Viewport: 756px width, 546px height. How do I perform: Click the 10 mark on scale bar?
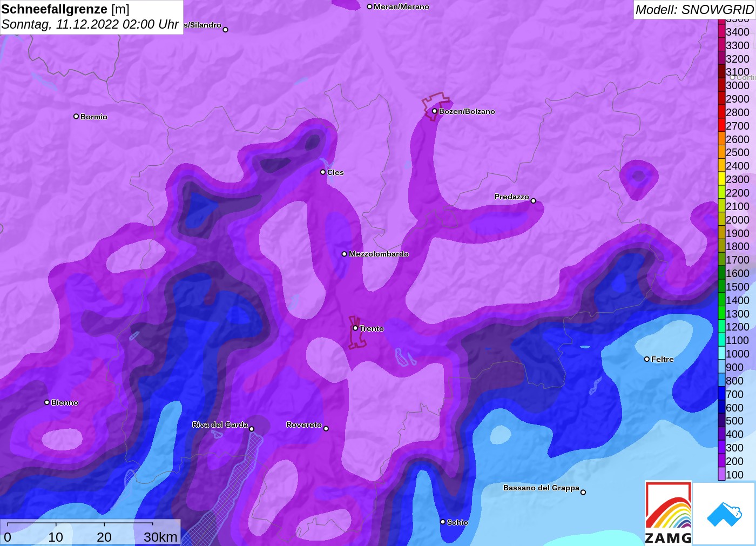click(x=56, y=537)
